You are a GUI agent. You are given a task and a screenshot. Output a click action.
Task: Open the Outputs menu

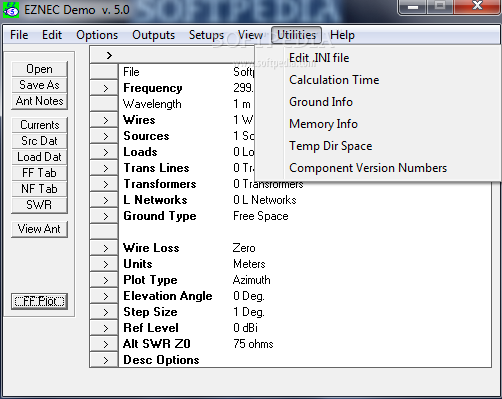[153, 35]
